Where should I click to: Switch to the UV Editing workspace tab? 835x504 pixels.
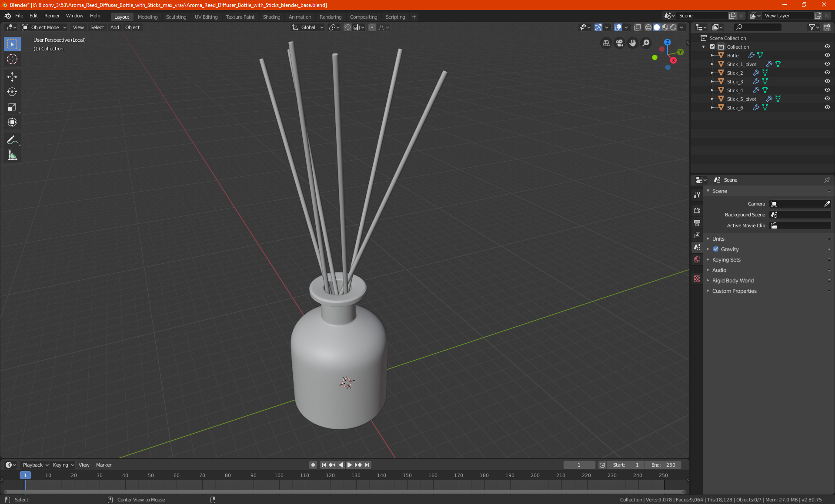pos(206,17)
